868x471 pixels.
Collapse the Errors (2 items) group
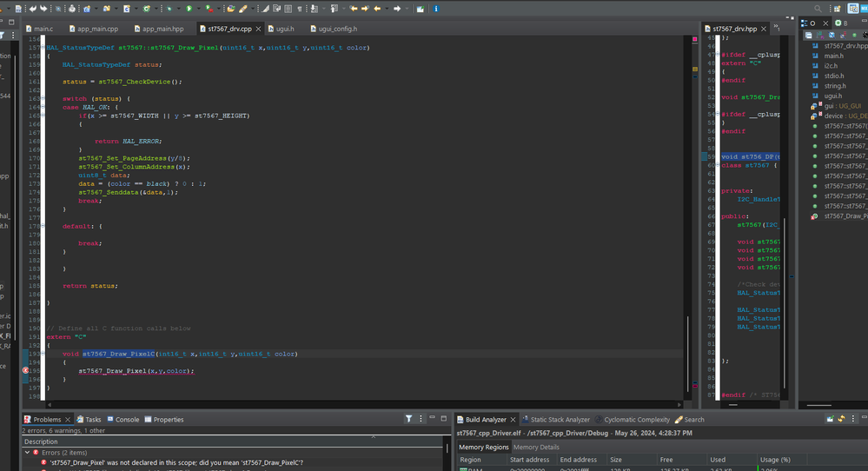coord(27,452)
